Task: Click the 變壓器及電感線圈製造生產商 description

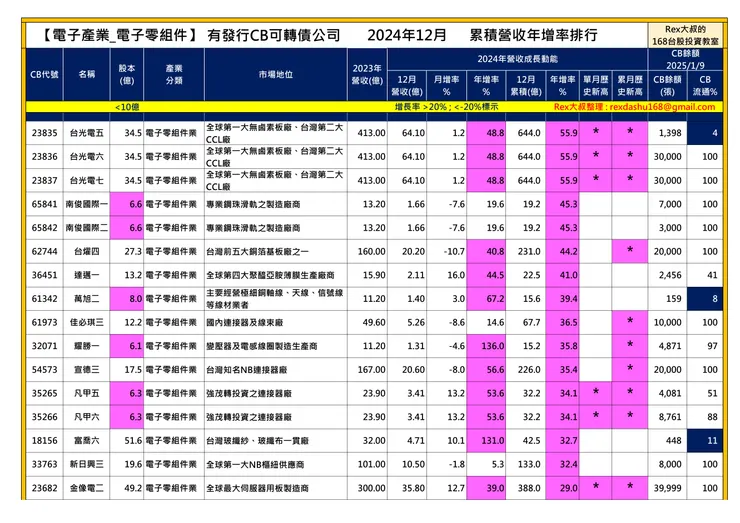Action: (x=262, y=346)
